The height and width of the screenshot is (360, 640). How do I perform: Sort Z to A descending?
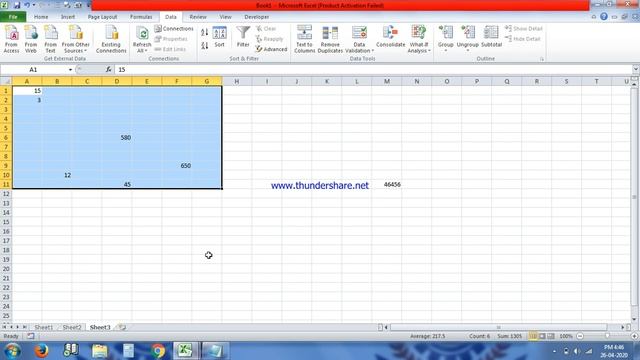(x=204, y=45)
